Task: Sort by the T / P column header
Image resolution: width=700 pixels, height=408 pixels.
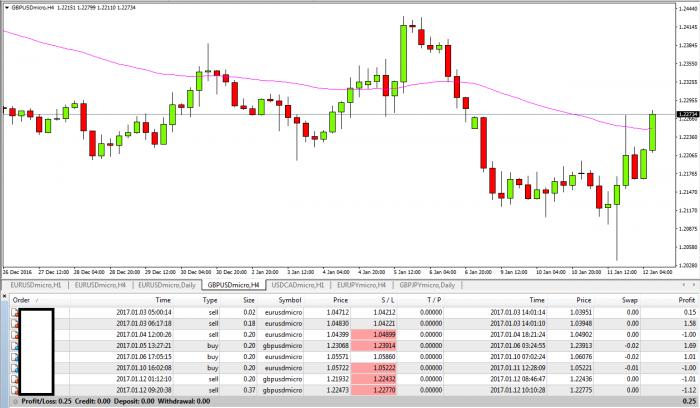Action: 433,300
